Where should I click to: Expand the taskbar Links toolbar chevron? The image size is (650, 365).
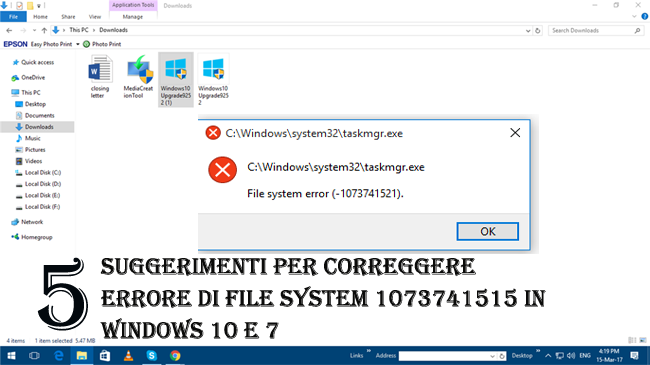coord(368,351)
